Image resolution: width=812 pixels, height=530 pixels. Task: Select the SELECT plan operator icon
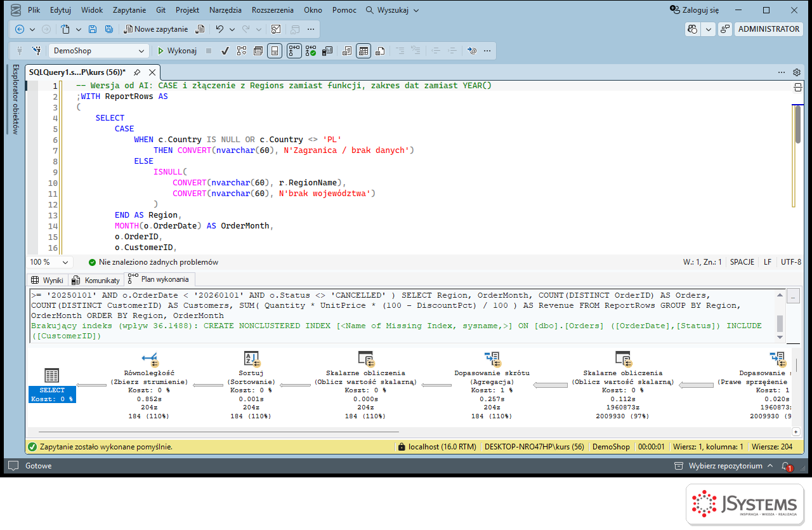pyautogui.click(x=52, y=375)
